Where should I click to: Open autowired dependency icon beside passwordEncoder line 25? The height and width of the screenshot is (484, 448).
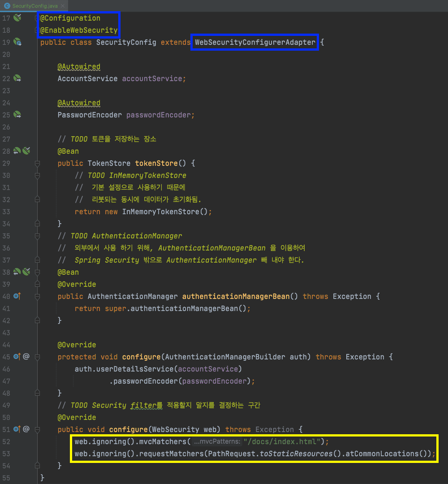click(17, 115)
